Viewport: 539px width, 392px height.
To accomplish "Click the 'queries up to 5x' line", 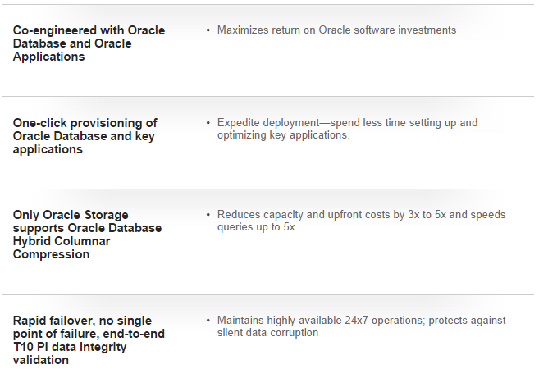I will [256, 227].
